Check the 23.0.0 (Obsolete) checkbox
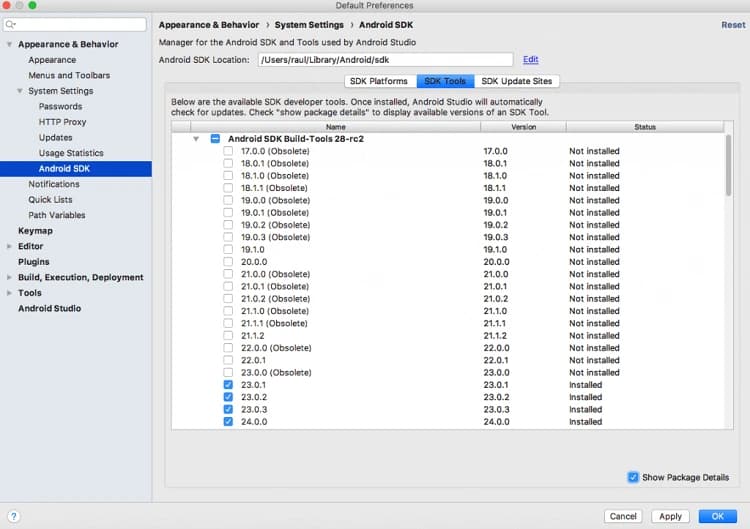Screen dimensions: 750x529 pos(228,373)
